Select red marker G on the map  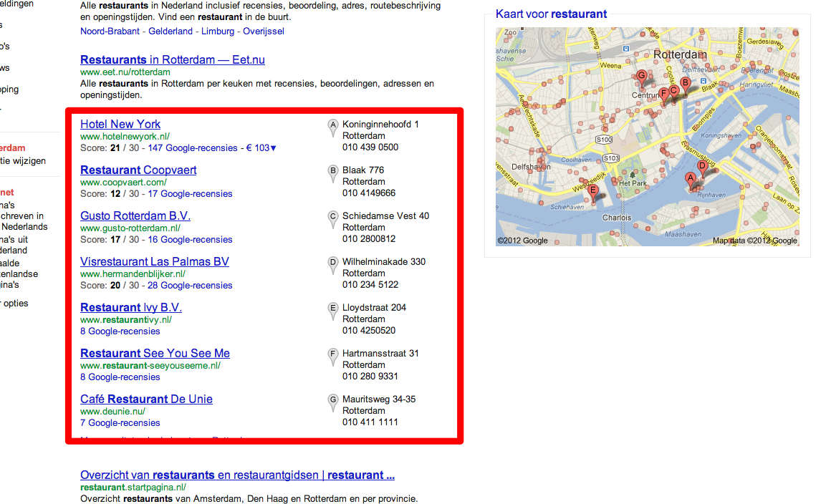(x=641, y=77)
